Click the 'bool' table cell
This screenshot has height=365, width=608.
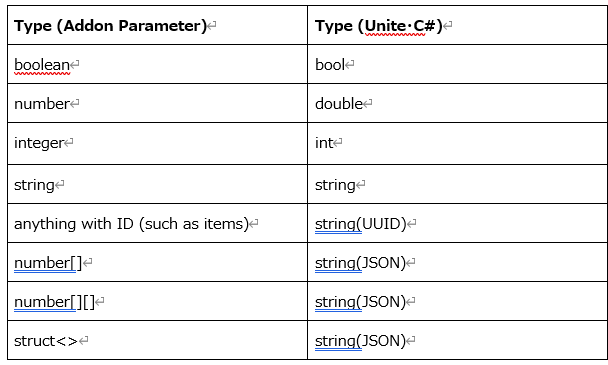pyautogui.click(x=457, y=64)
